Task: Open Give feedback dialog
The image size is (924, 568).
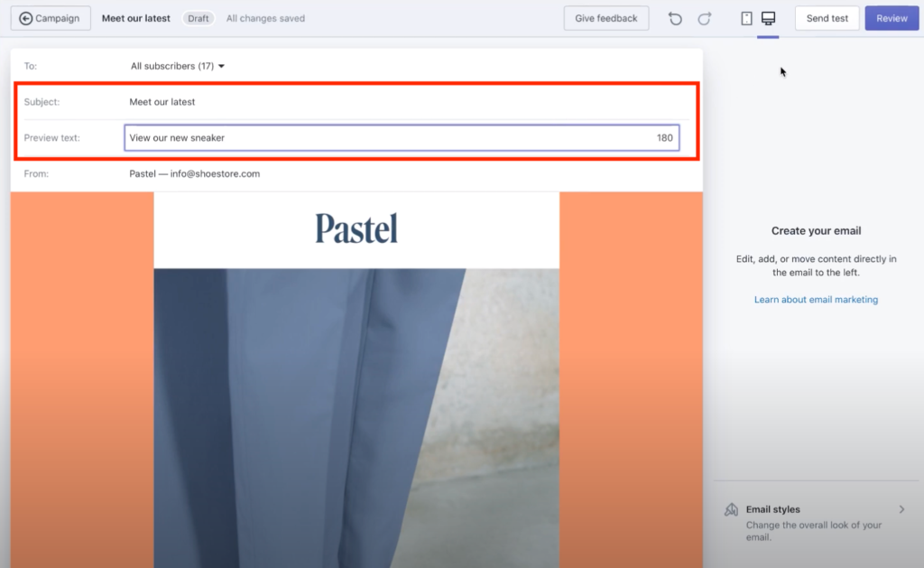Action: (x=606, y=18)
